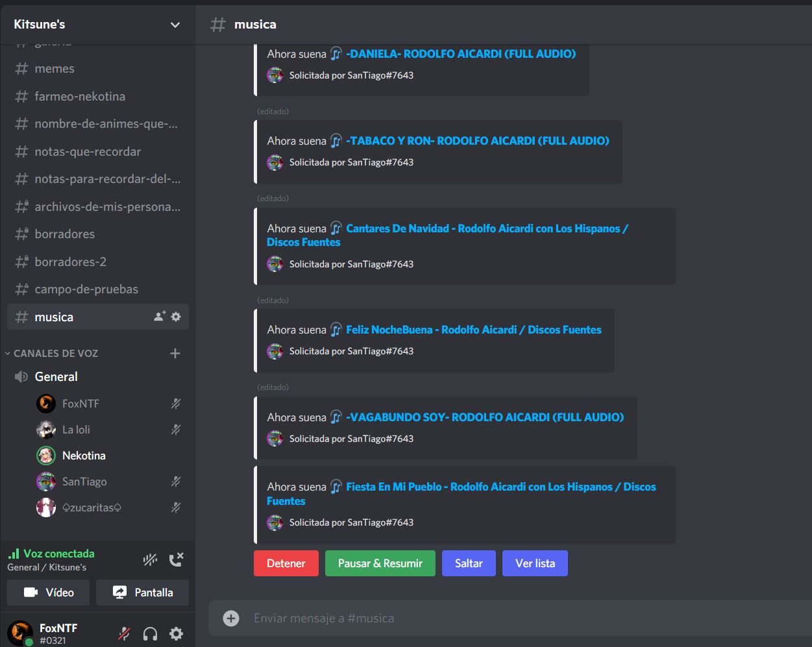
Task: Click music note icon beside Fiesta En Mi Pueblo
Action: coord(336,487)
